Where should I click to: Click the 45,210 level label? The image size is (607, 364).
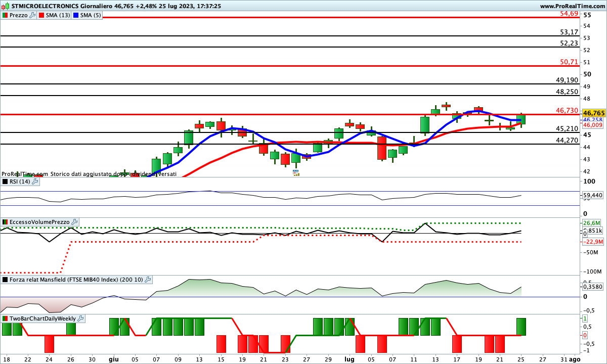pyautogui.click(x=567, y=128)
